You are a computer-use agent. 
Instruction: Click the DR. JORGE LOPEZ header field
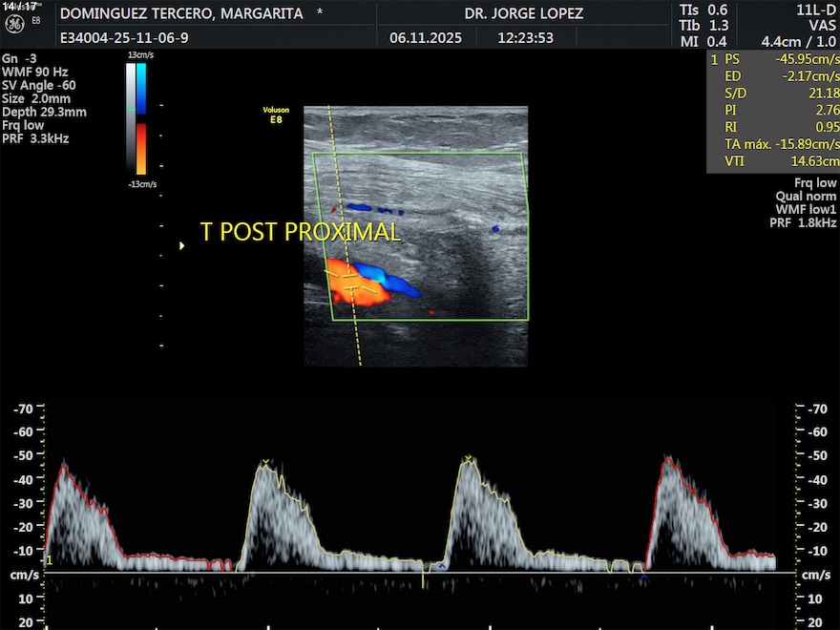coord(523,13)
